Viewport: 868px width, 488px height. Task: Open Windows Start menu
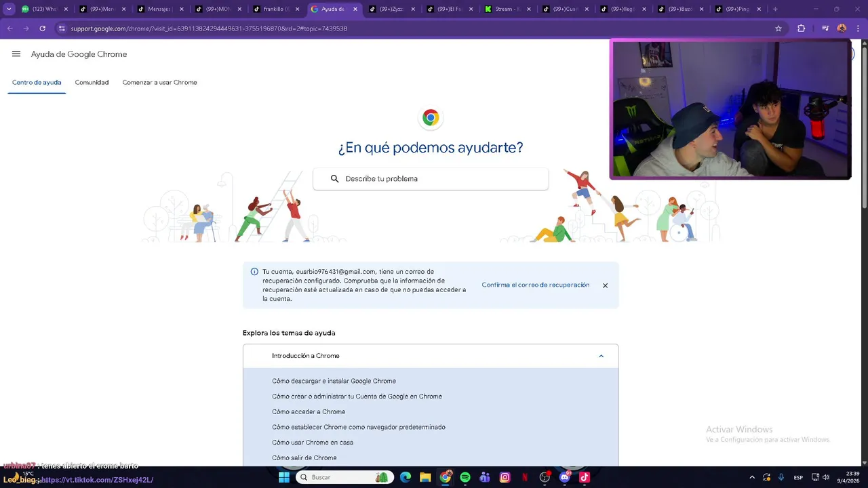(x=284, y=477)
